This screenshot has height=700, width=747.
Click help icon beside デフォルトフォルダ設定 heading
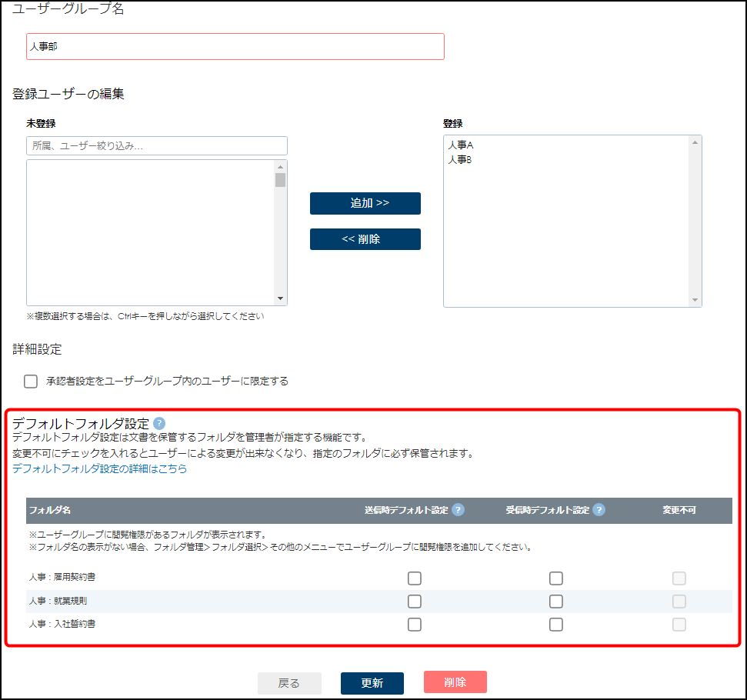(x=159, y=423)
